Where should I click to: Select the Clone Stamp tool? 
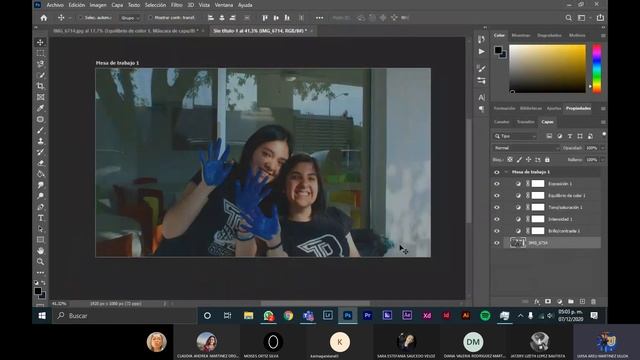click(x=40, y=141)
